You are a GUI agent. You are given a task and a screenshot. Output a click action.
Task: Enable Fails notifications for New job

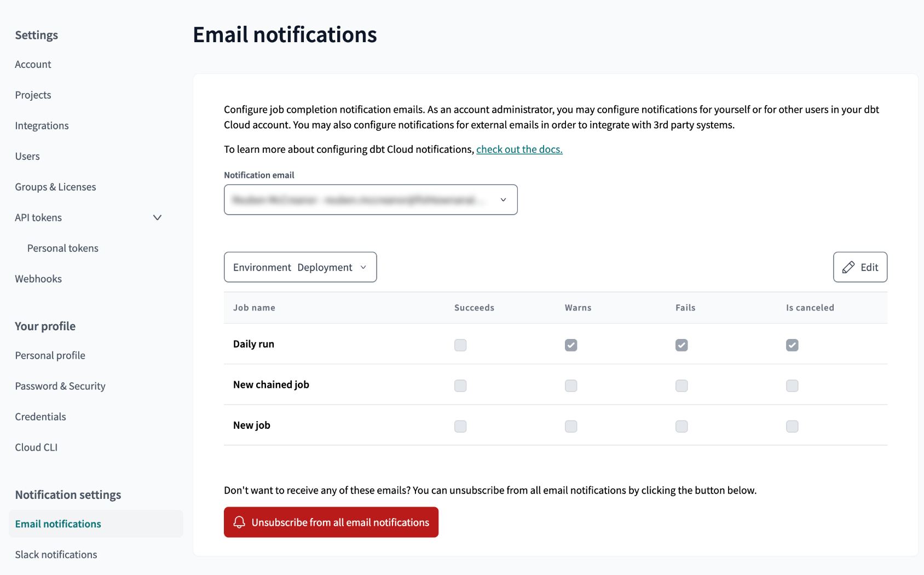[682, 426]
